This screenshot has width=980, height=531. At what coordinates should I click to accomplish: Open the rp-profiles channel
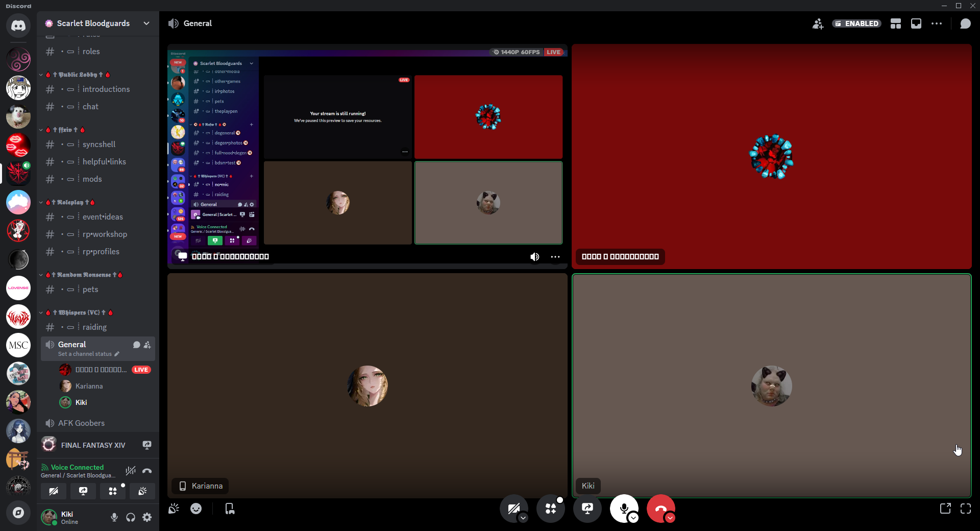click(x=98, y=252)
